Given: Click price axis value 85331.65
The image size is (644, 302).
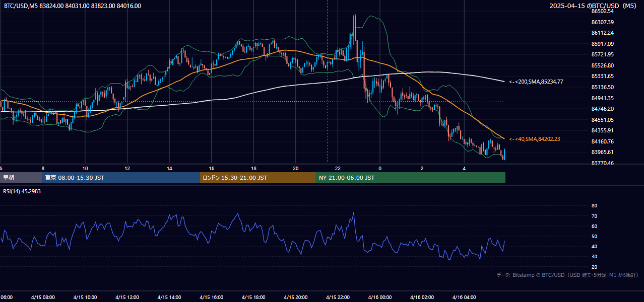Looking at the screenshot, I should click(602, 76).
